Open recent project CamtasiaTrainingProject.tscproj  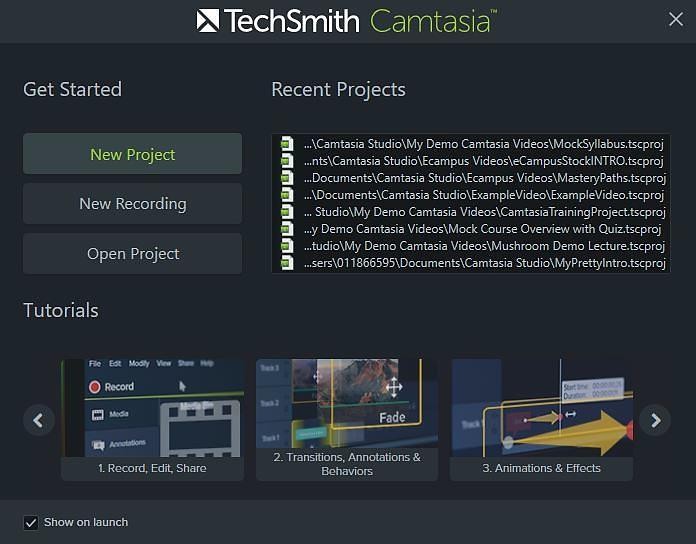(484, 212)
